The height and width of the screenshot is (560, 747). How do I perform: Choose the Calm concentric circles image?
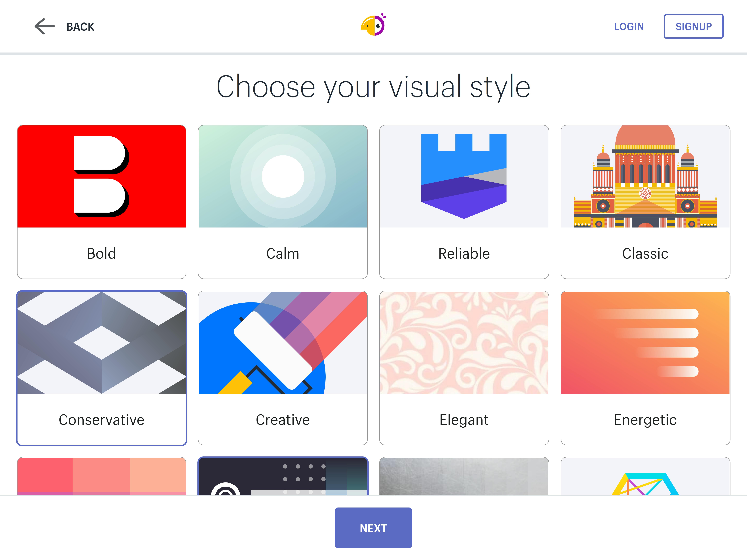283,176
